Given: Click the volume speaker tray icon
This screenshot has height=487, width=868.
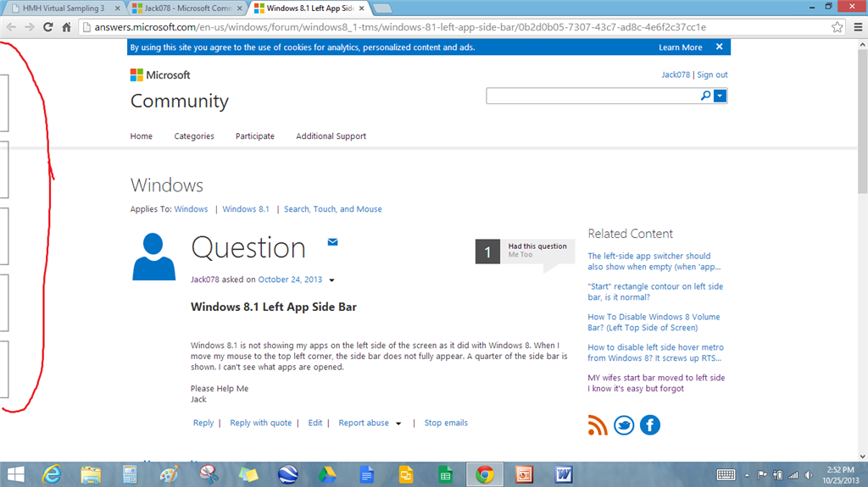Looking at the screenshot, I should point(809,475).
